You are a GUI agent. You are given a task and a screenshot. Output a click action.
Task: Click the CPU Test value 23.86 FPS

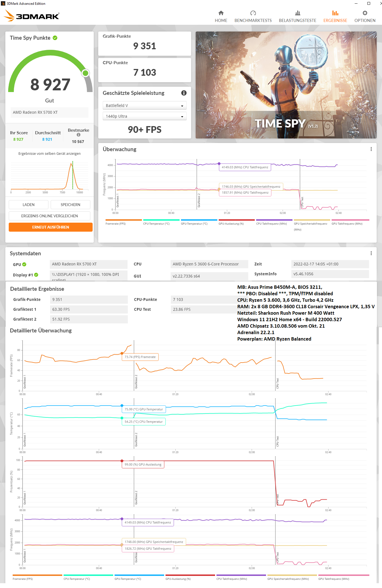[x=204, y=309]
